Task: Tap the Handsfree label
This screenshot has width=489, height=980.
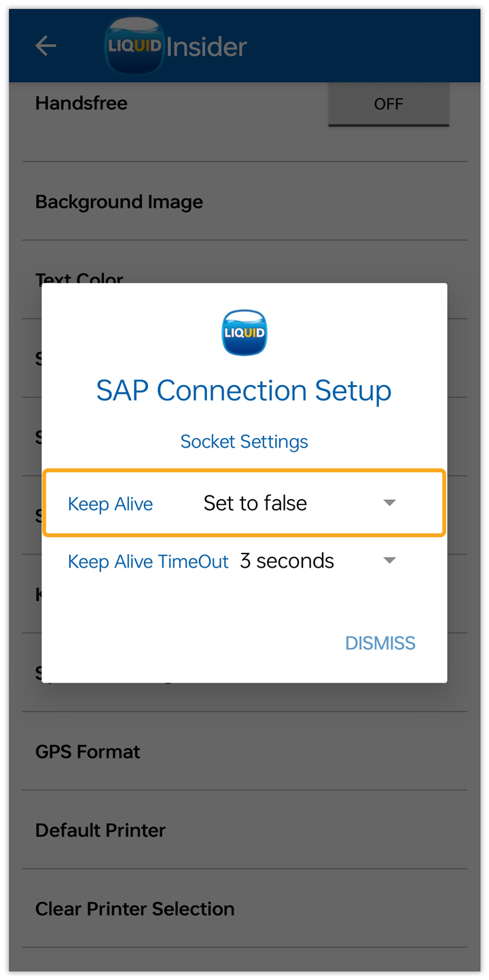Action: (x=81, y=103)
